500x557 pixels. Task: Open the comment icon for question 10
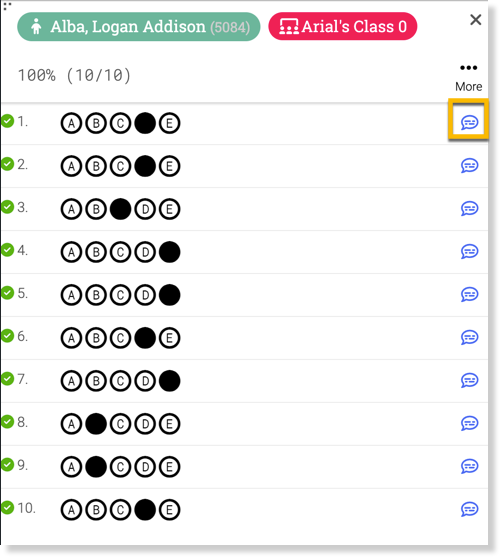tap(469, 509)
